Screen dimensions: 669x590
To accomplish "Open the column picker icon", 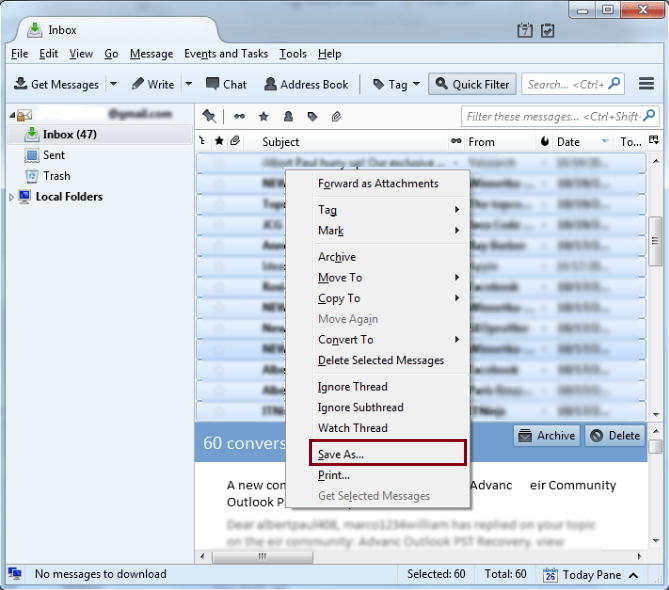I will click(x=654, y=140).
